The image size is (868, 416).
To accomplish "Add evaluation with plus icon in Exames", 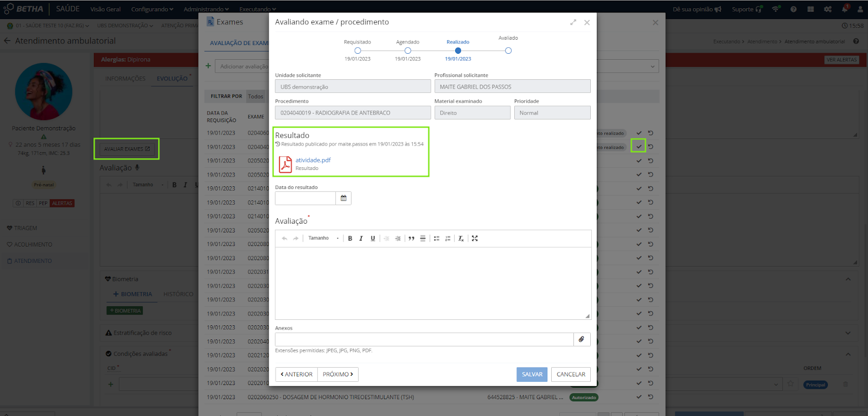I will point(208,66).
